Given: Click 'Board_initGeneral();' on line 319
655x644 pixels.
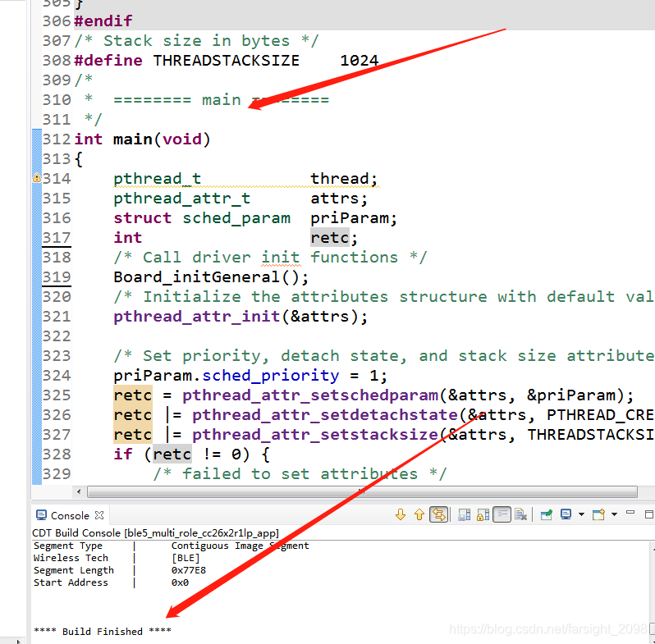Looking at the screenshot, I should click(211, 277).
